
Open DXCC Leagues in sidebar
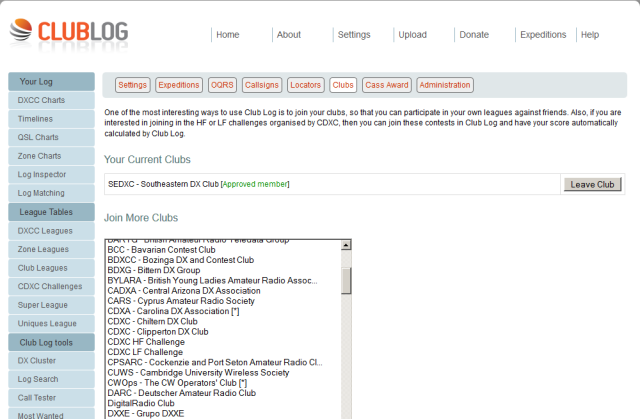(x=51, y=231)
